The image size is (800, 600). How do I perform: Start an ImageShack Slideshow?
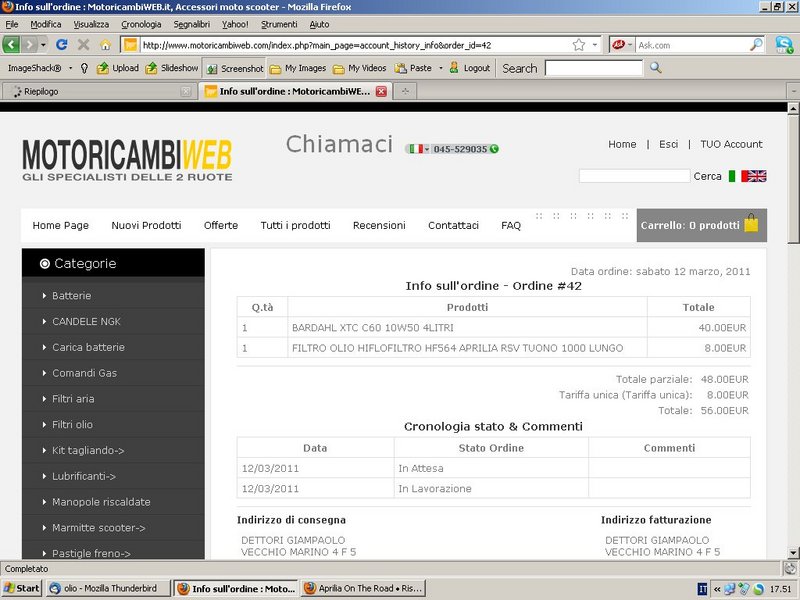point(171,68)
